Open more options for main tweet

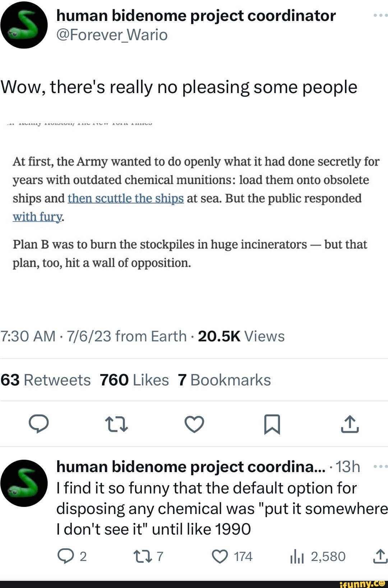tap(380, 15)
